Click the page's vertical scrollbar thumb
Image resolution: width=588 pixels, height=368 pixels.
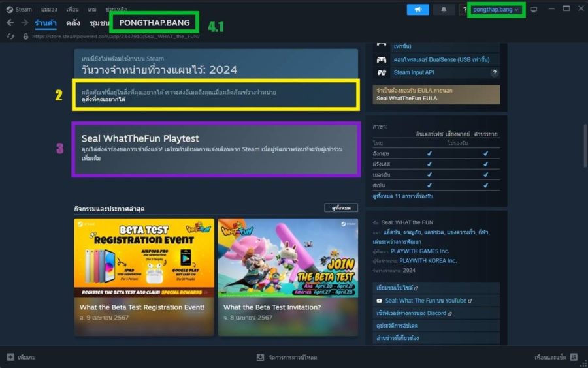585,146
